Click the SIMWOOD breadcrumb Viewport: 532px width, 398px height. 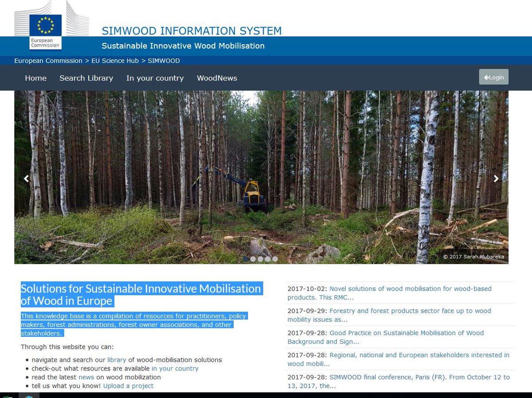164,61
